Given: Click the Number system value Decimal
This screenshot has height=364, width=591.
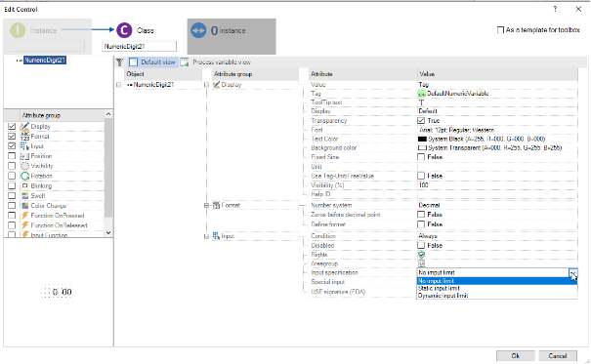Looking at the screenshot, I should tap(429, 205).
